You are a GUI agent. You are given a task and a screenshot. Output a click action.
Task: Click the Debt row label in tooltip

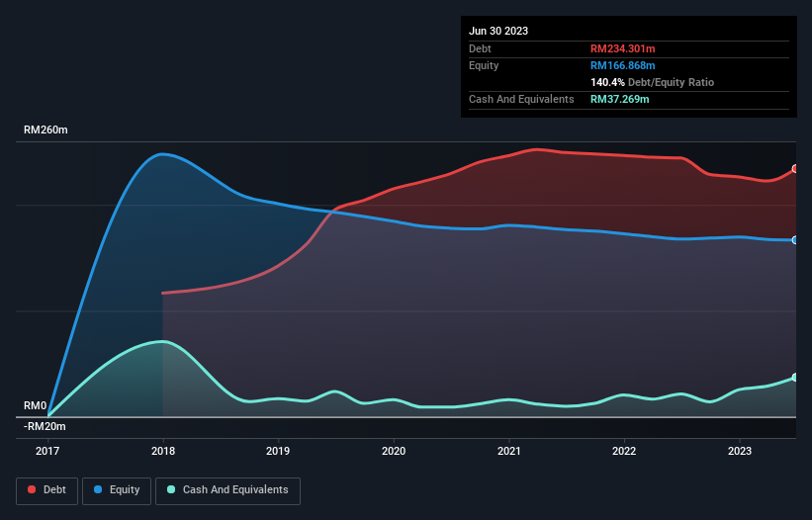(480, 48)
